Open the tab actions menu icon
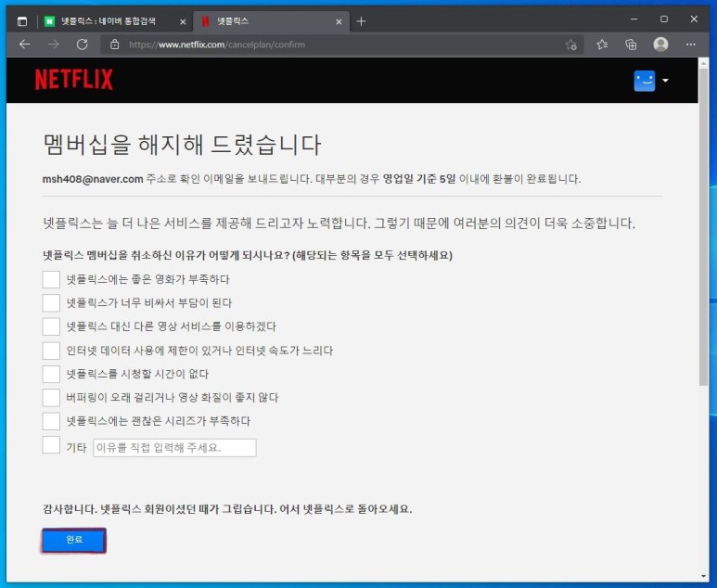 pyautogui.click(x=22, y=21)
